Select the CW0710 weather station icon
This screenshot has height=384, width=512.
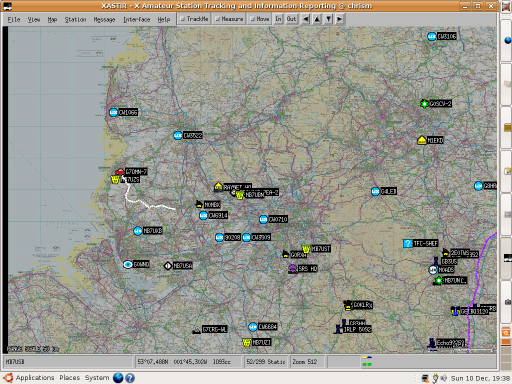(263, 219)
